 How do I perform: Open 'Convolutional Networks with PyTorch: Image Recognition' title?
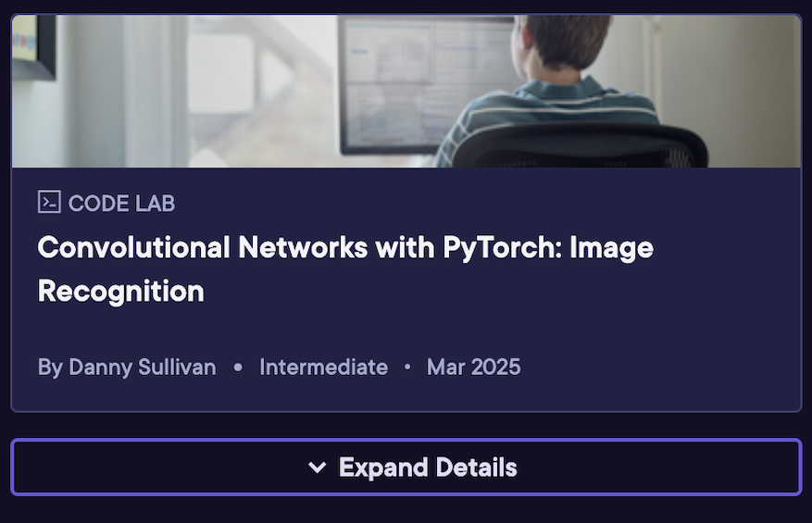click(x=345, y=268)
